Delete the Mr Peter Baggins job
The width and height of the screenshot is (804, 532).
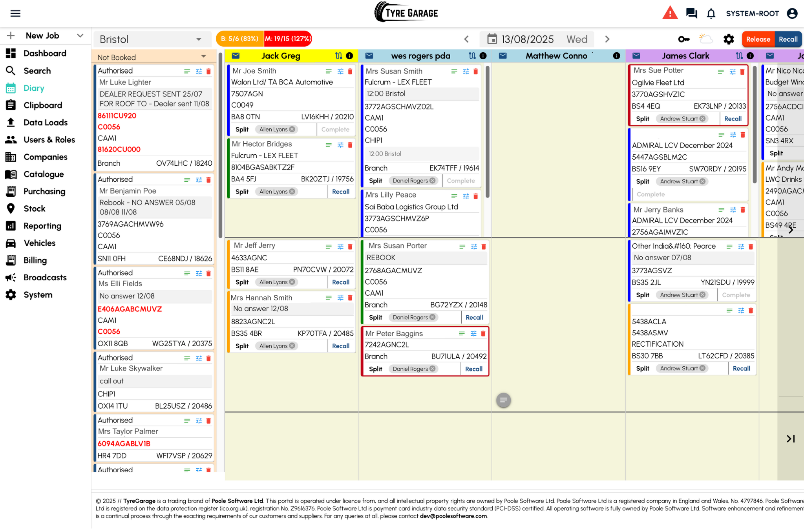pos(483,334)
